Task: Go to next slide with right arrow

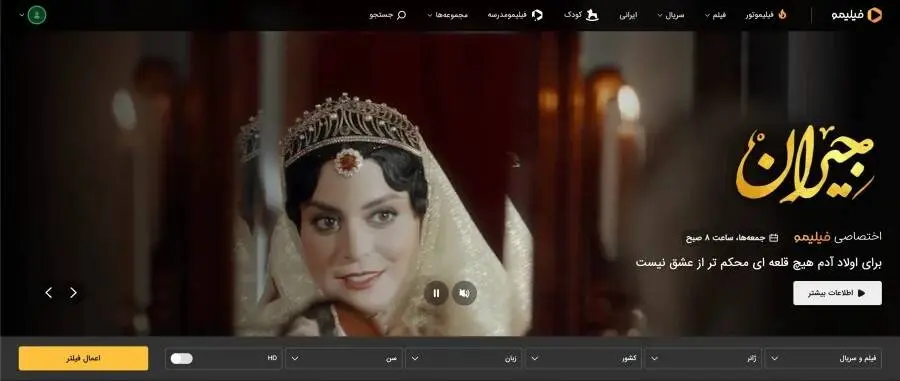Action: (x=73, y=293)
